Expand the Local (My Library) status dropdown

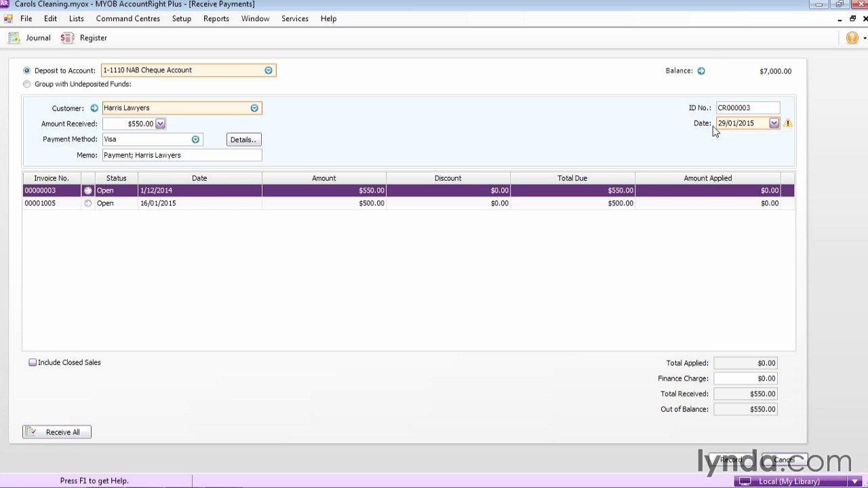click(855, 481)
